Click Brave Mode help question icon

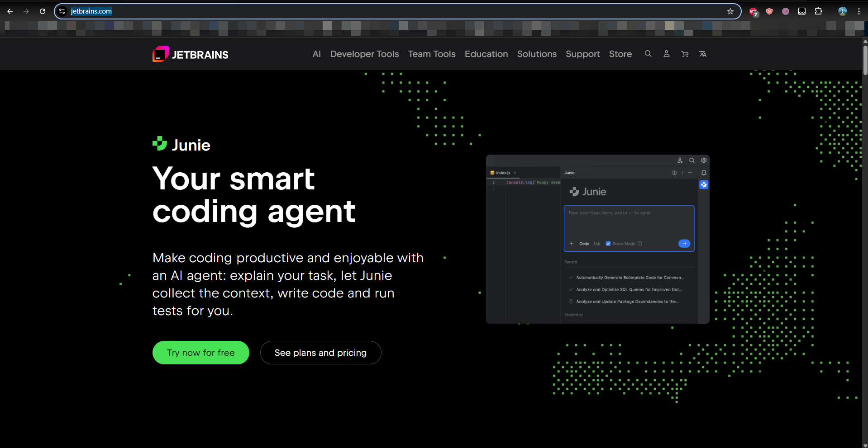(x=640, y=244)
